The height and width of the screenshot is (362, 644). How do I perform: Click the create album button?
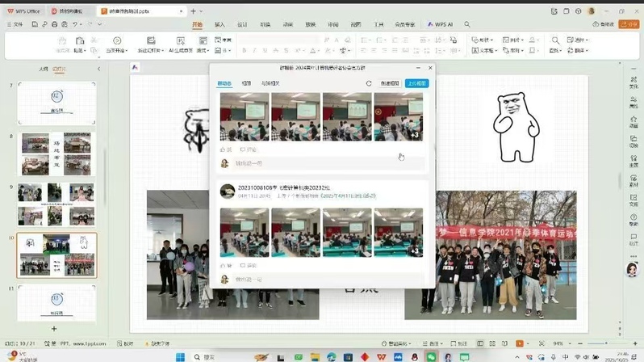[x=390, y=83]
